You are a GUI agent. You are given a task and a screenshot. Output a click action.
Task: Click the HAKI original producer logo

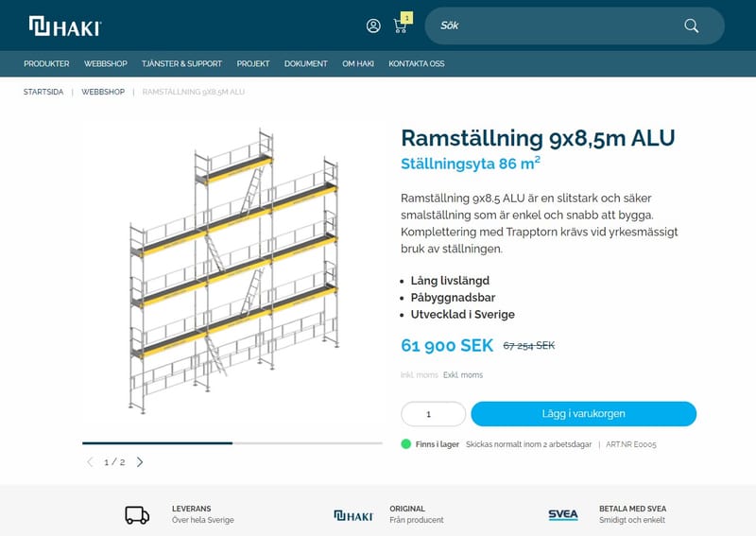point(353,516)
